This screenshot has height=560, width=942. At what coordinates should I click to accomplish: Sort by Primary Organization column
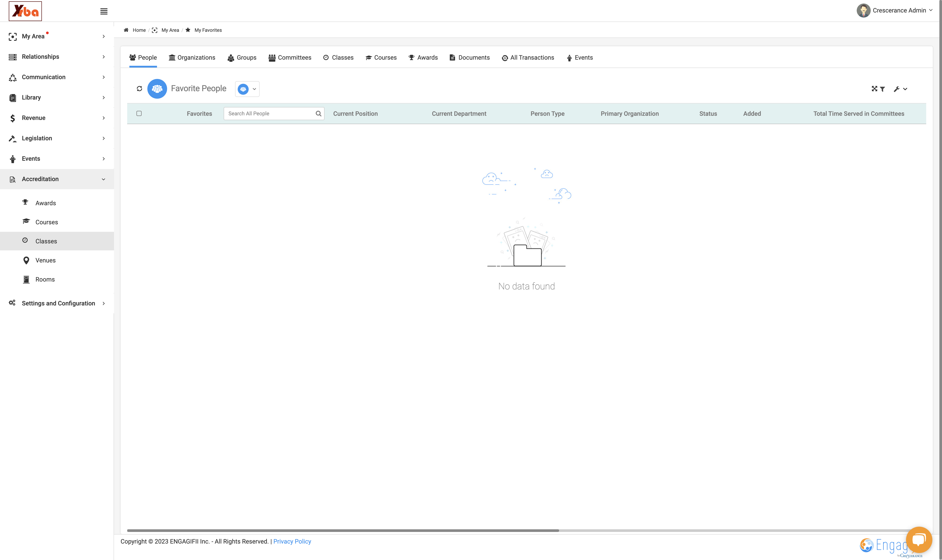(x=630, y=114)
